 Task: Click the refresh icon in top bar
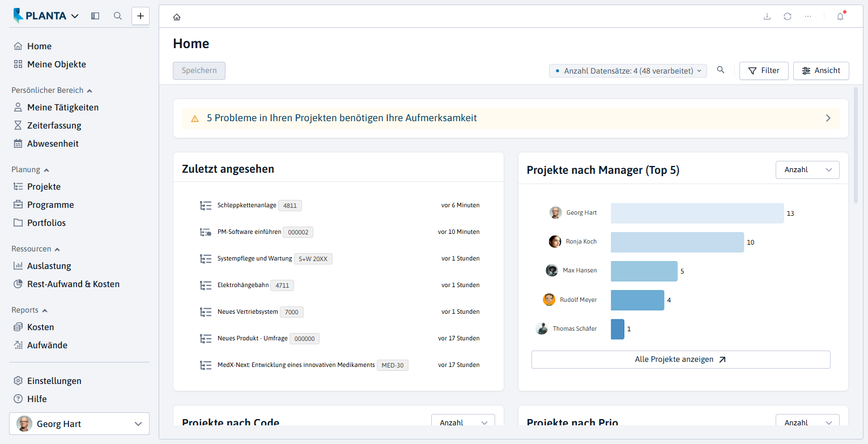788,16
